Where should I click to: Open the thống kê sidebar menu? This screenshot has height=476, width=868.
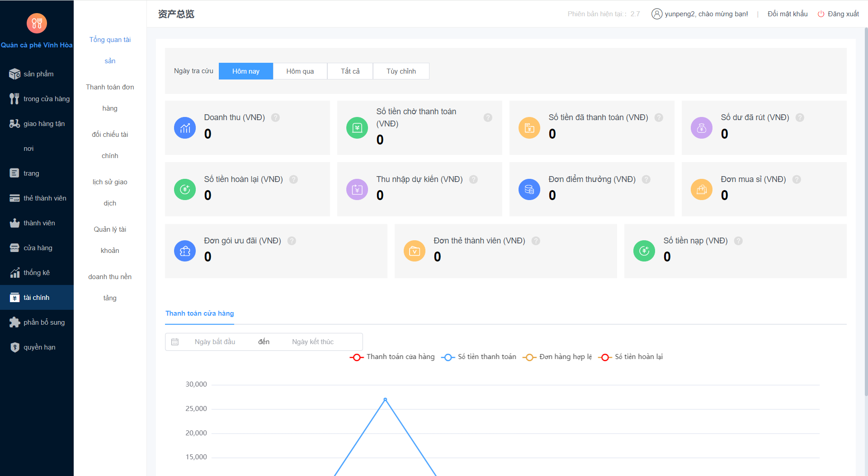(37, 273)
